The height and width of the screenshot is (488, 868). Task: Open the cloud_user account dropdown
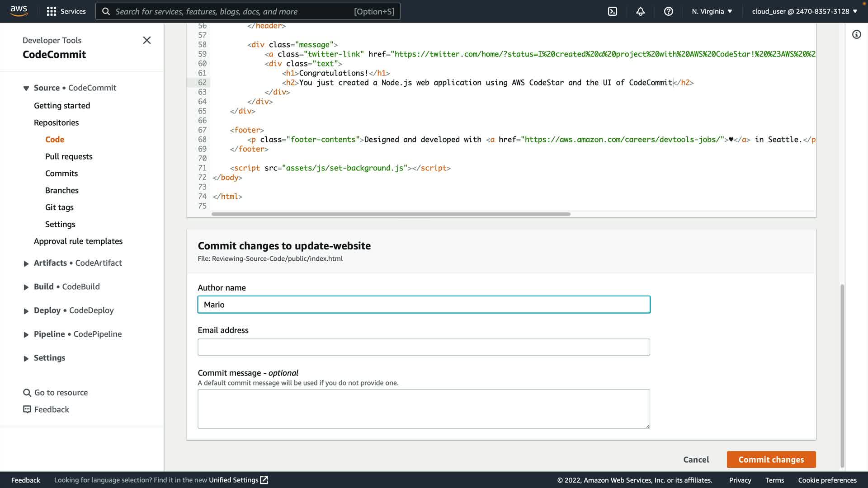[x=804, y=11]
